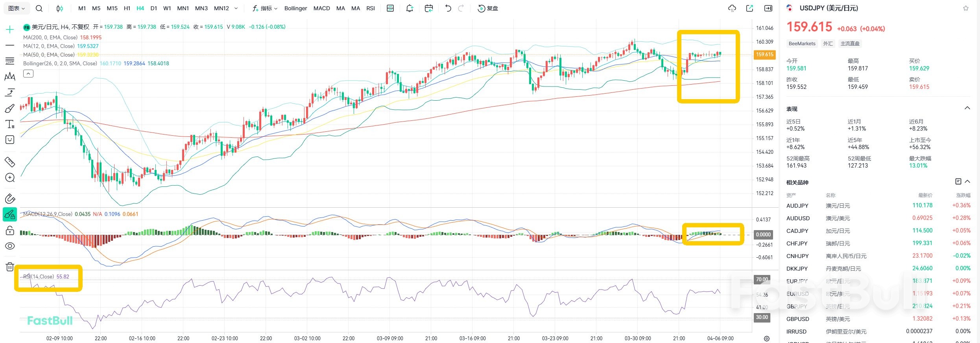Add a price alert with bell icon

tap(410, 8)
